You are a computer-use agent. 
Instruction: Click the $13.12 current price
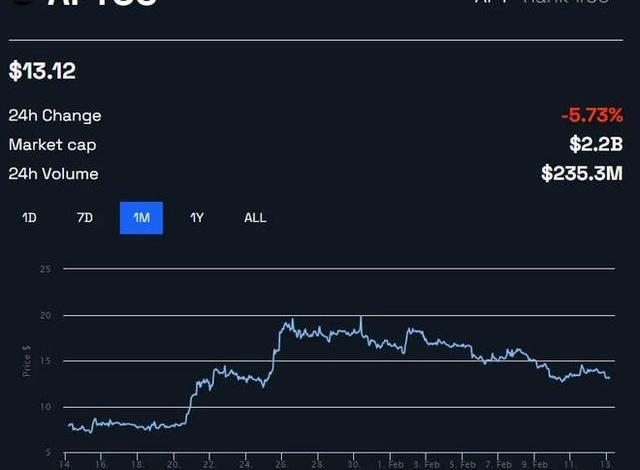42,72
